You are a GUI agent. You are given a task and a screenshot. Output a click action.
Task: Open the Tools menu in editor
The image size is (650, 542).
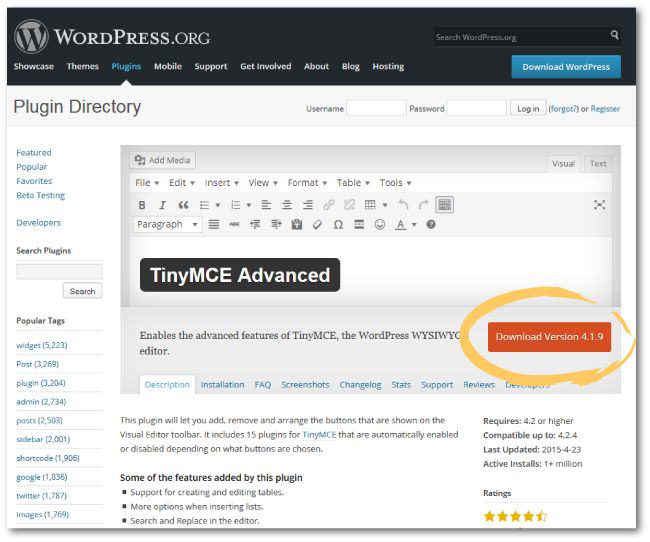[395, 183]
